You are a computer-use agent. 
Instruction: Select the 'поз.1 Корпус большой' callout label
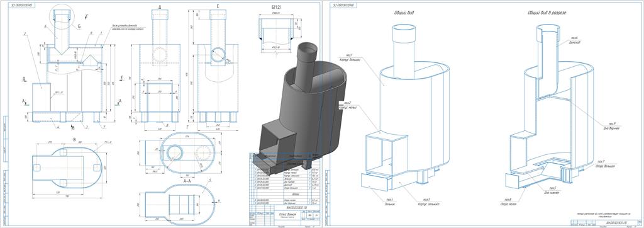pyautogui.click(x=350, y=57)
